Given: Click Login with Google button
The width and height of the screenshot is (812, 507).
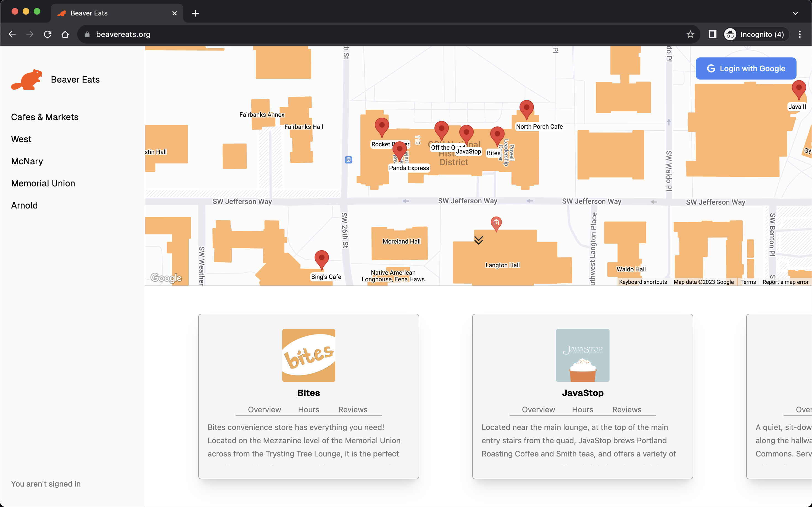Looking at the screenshot, I should 746,69.
